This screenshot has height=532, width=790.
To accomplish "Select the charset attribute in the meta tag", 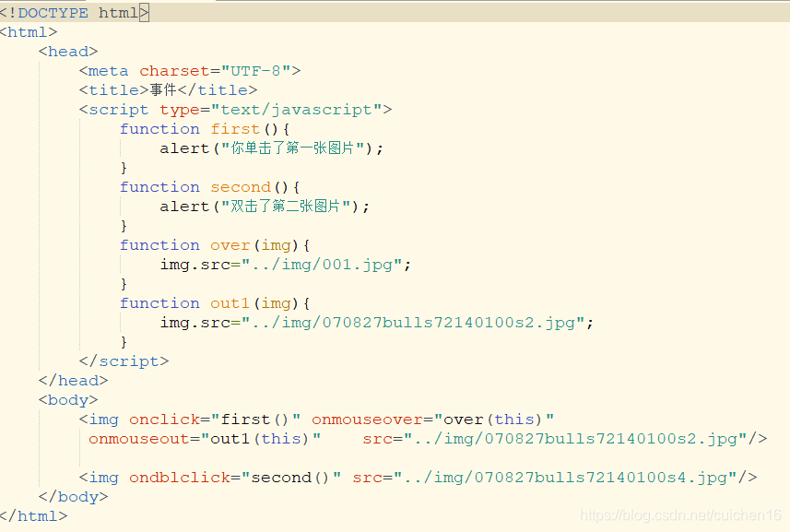I will (174, 71).
